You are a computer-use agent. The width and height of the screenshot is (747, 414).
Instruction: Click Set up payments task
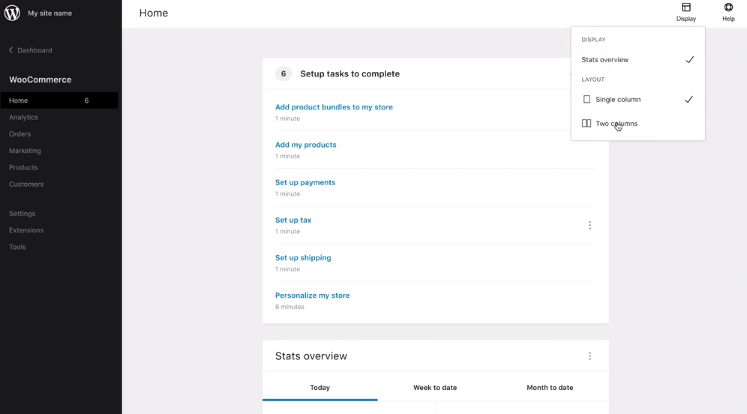pyautogui.click(x=305, y=182)
